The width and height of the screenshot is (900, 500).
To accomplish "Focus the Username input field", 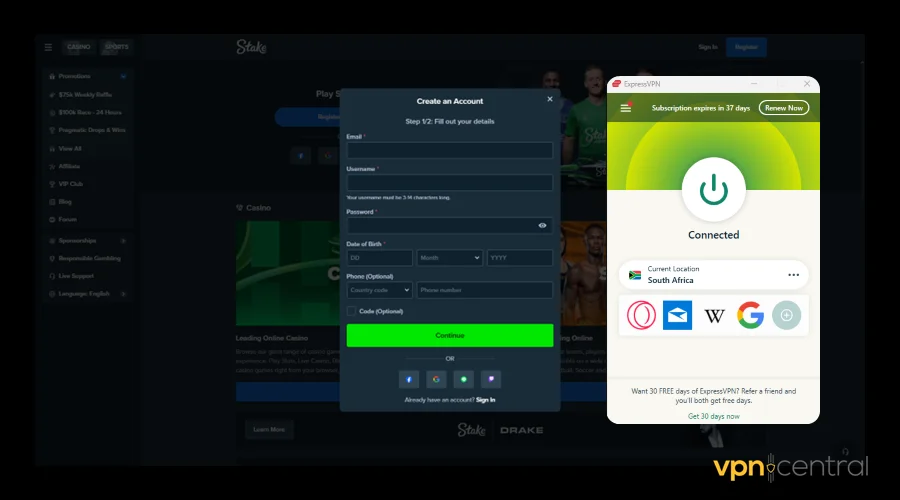I will coord(449,183).
